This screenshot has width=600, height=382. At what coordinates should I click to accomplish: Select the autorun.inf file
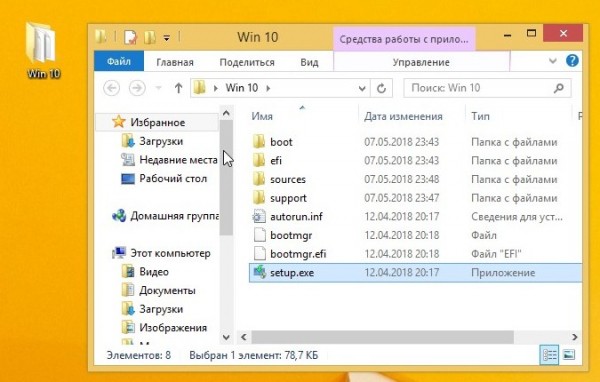pyautogui.click(x=287, y=217)
